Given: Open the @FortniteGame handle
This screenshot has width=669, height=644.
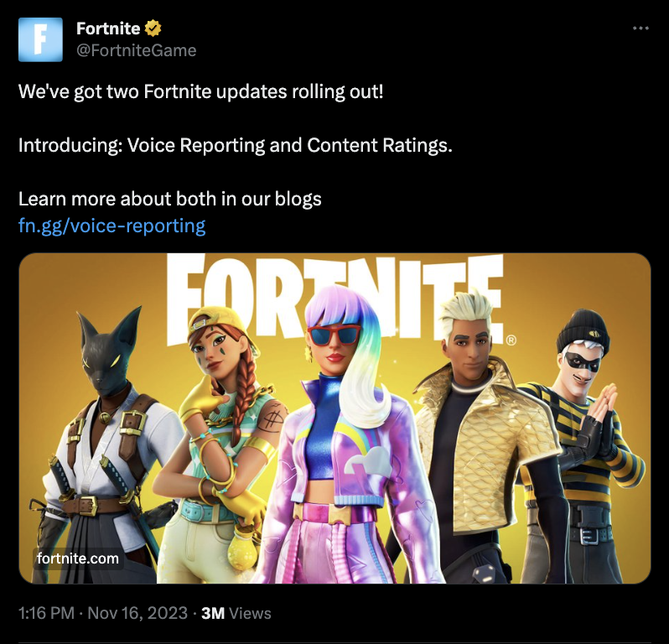Looking at the screenshot, I should click(136, 50).
